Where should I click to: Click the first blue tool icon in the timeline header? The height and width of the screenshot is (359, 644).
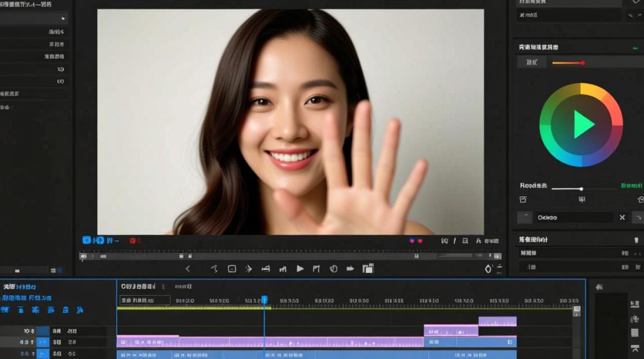pos(5,310)
